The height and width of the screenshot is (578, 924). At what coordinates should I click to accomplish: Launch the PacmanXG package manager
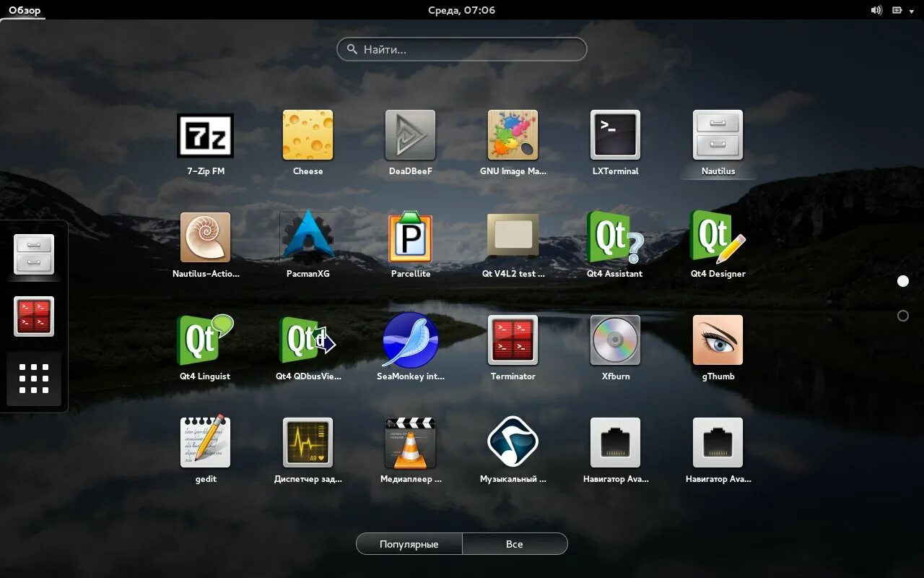(x=308, y=237)
